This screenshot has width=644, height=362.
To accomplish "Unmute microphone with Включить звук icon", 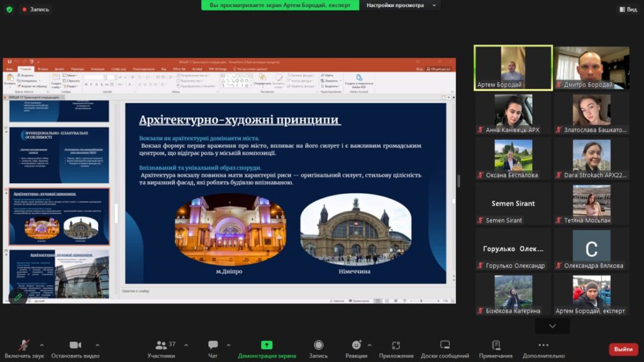I will coord(24,346).
